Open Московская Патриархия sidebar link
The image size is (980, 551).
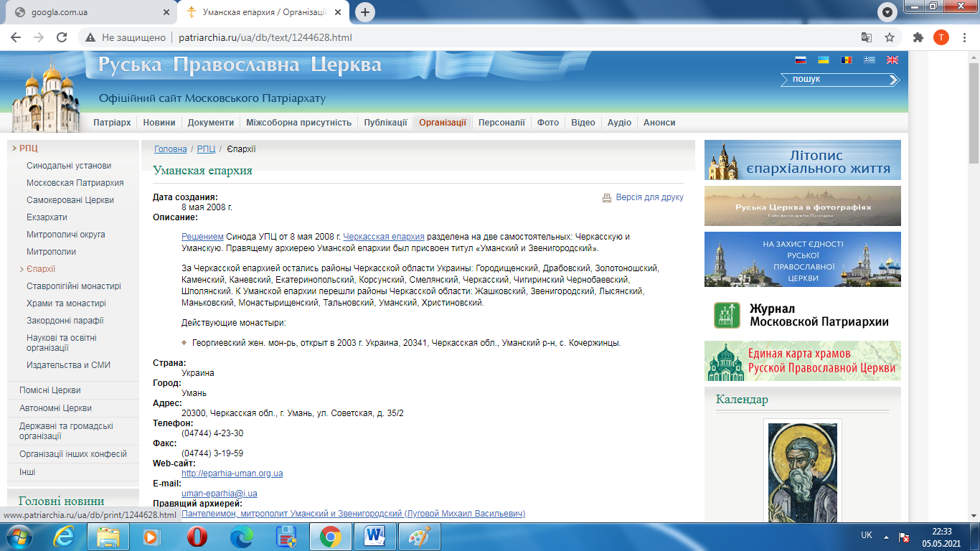[x=75, y=183]
